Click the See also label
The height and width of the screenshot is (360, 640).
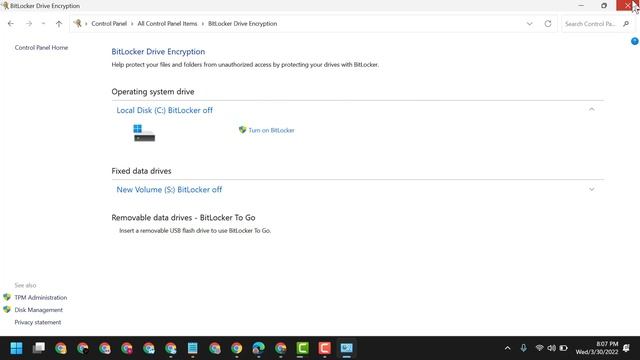tap(25, 285)
